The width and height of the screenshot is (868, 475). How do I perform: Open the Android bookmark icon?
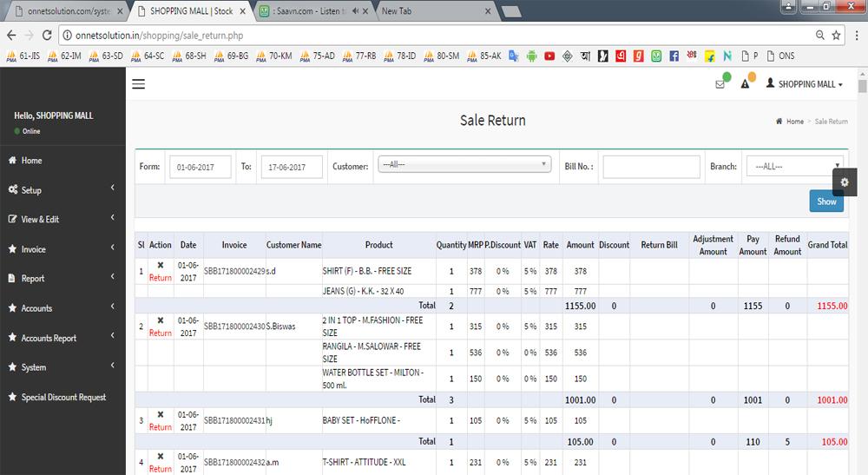(x=531, y=56)
